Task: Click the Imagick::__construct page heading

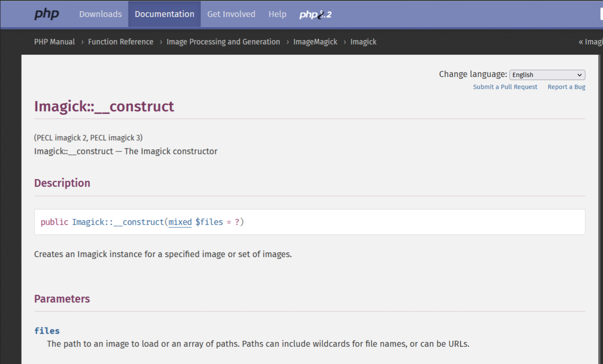Action: tap(104, 106)
